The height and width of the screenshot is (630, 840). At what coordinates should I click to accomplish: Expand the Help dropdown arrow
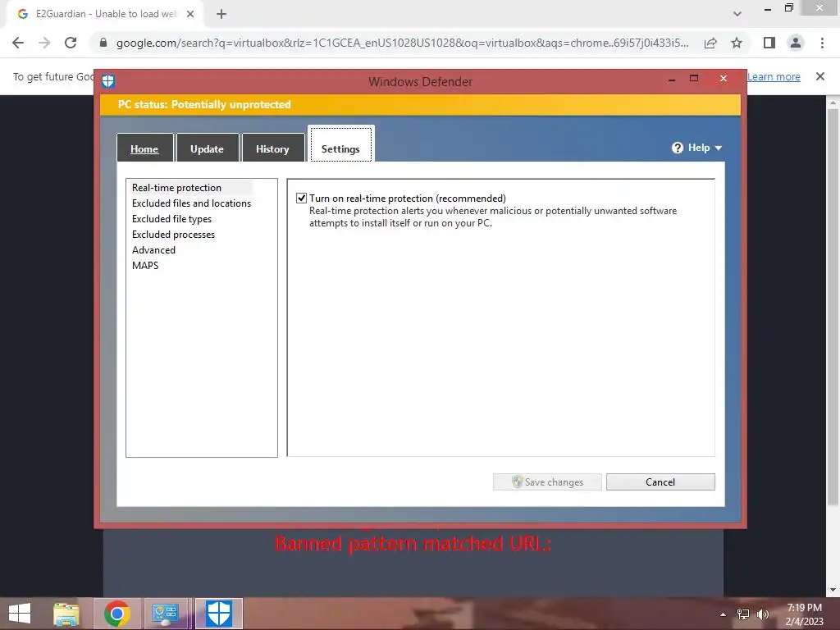pyautogui.click(x=719, y=148)
